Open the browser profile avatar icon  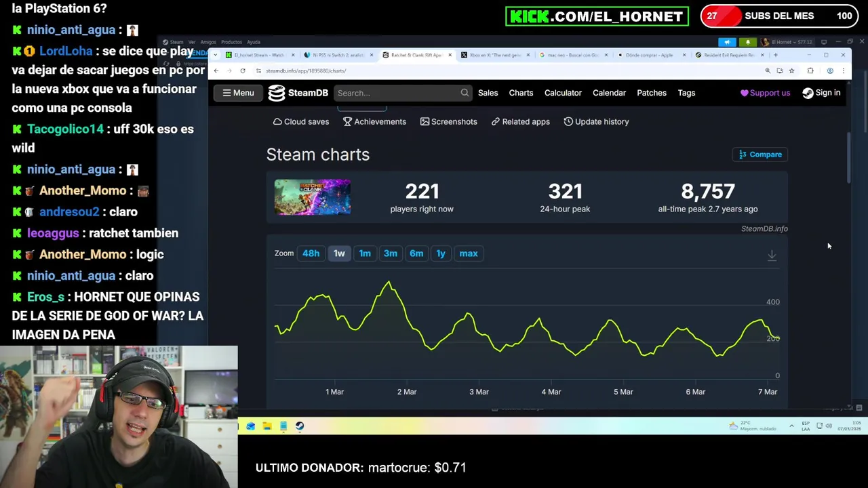click(x=830, y=70)
